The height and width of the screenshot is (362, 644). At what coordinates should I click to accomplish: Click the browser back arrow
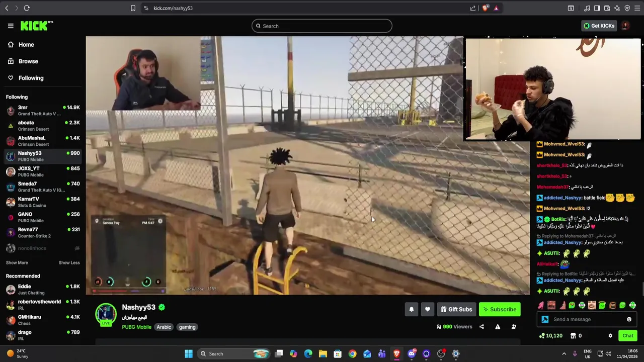coord(7,8)
